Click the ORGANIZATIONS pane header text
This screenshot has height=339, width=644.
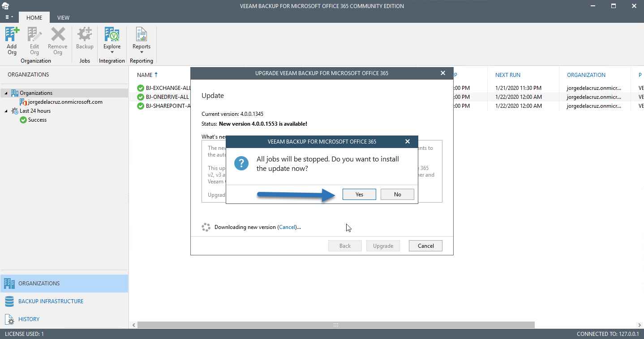click(x=28, y=75)
